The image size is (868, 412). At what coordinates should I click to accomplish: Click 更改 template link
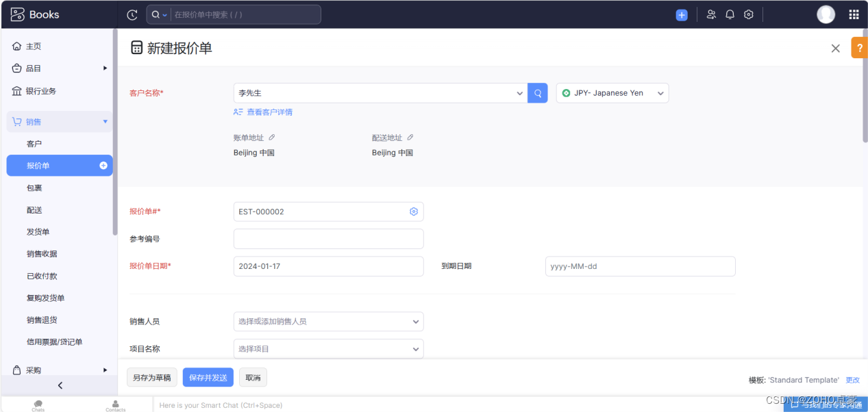(x=852, y=380)
